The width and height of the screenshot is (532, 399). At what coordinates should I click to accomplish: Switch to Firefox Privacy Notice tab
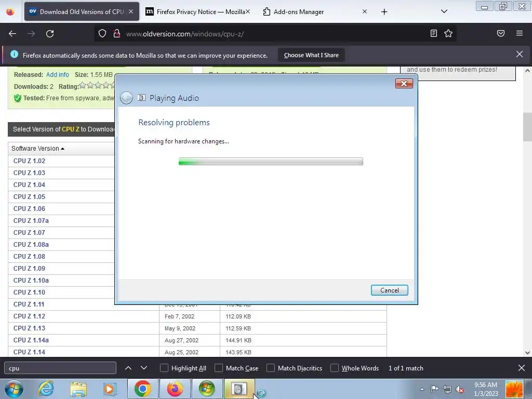[x=198, y=11]
